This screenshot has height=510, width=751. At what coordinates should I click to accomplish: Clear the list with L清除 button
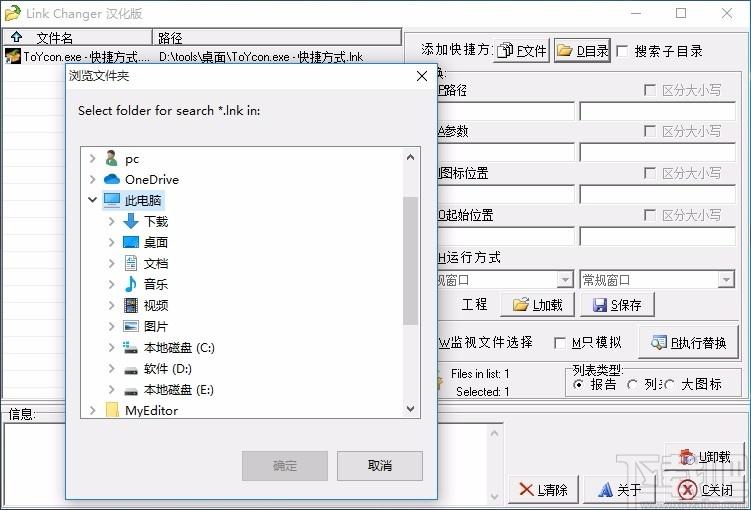(x=544, y=489)
